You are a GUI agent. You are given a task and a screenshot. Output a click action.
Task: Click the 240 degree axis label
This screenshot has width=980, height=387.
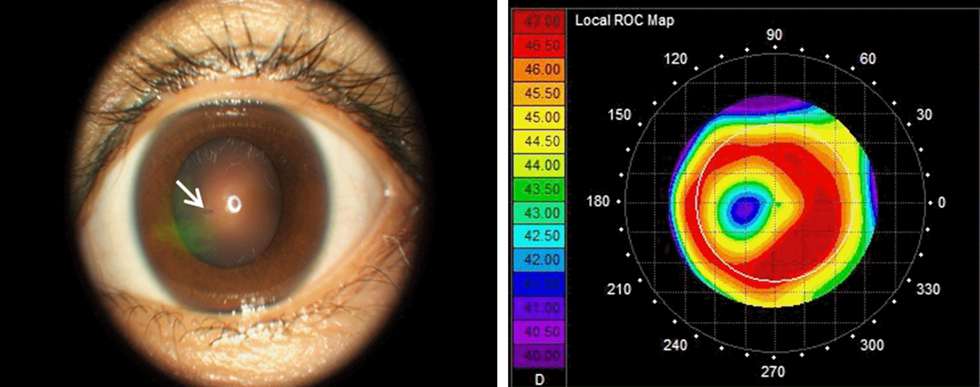pyautogui.click(x=675, y=345)
